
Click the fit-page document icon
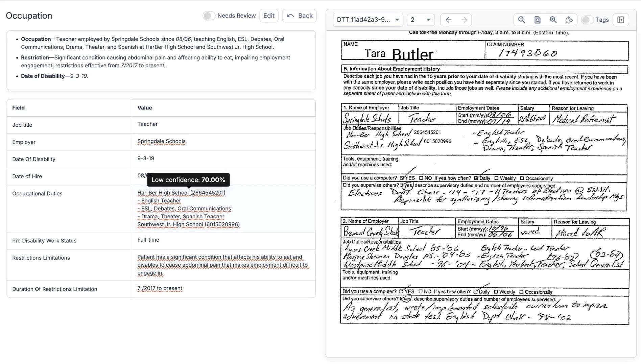(x=537, y=20)
